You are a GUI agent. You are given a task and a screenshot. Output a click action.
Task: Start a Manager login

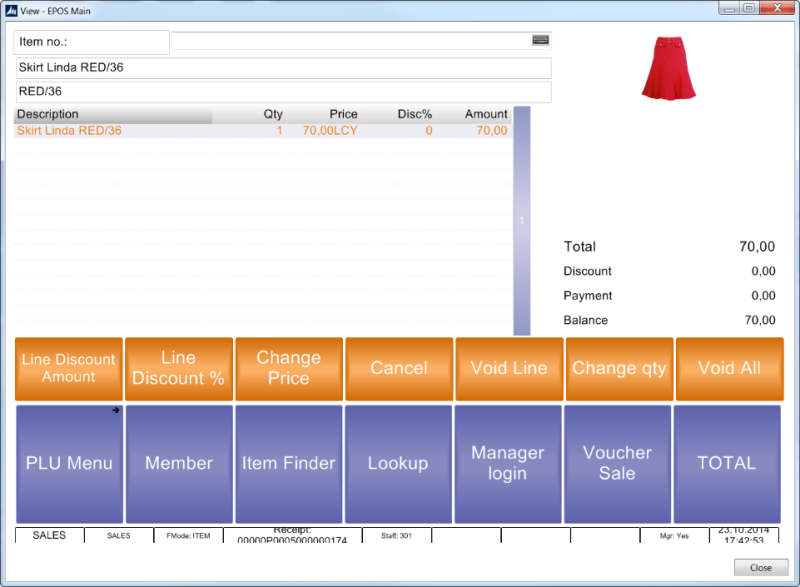click(509, 463)
